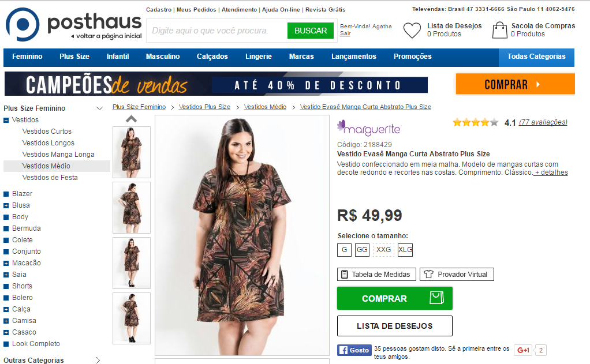Click the green COMPRAR button
Image resolution: width=590 pixels, height=364 pixels.
(x=395, y=298)
